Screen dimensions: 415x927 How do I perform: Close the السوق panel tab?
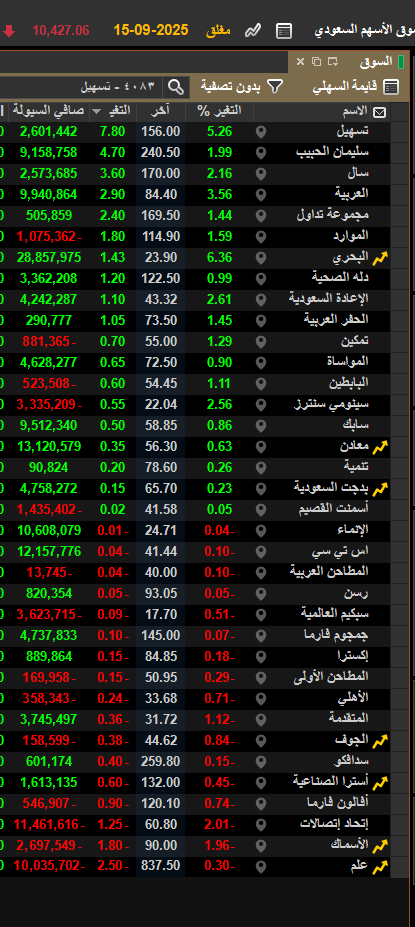tap(300, 61)
